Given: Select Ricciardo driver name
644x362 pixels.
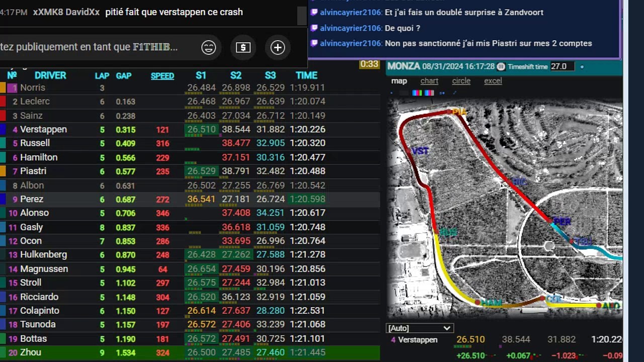Looking at the screenshot, I should (39, 297).
